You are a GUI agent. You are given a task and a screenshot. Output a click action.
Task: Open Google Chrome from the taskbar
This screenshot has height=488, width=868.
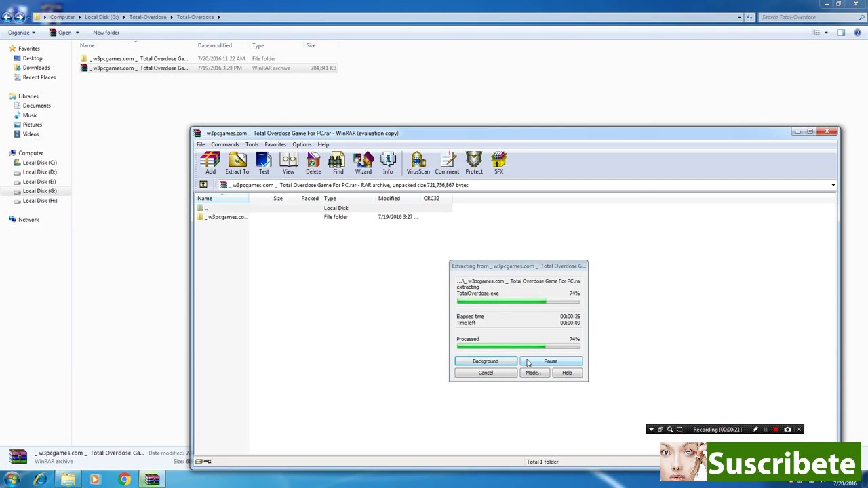click(123, 479)
